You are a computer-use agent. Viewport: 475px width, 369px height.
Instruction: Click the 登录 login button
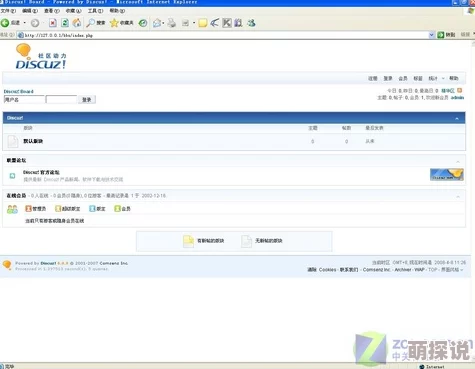pyautogui.click(x=87, y=100)
